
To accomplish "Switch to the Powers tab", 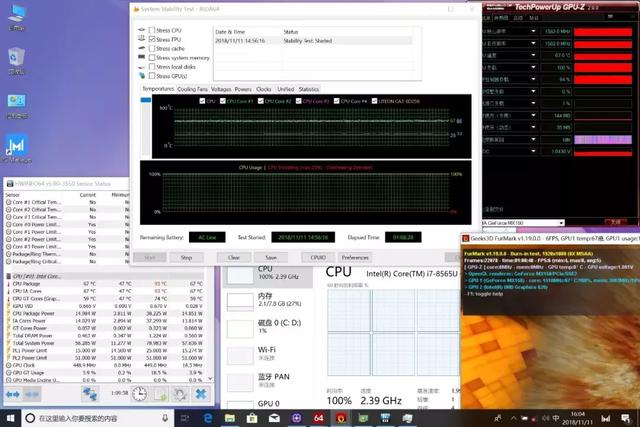I will coord(243,89).
